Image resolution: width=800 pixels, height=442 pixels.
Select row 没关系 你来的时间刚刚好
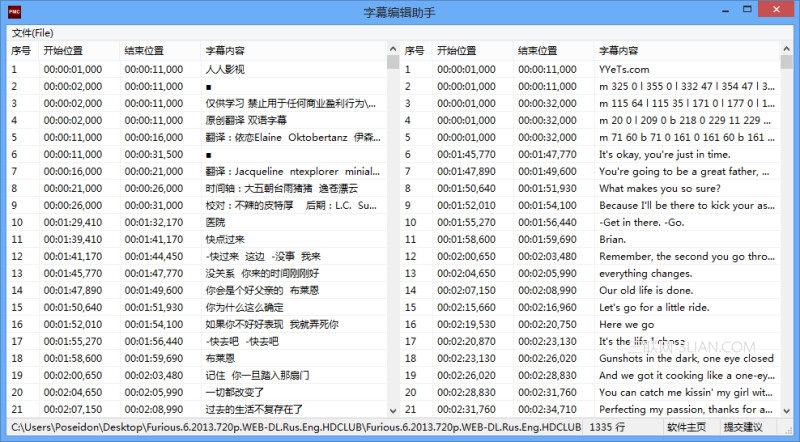pos(197,274)
